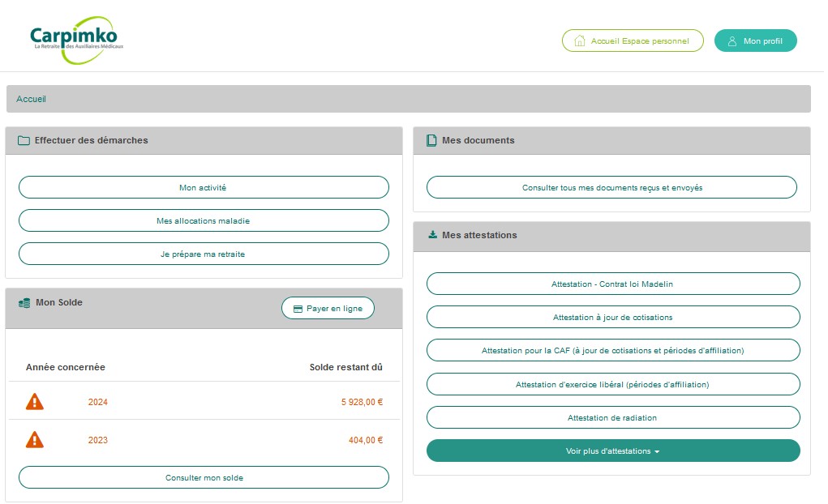This screenshot has width=828, height=504.
Task: Click the 404,00 € balance amount
Action: (366, 440)
